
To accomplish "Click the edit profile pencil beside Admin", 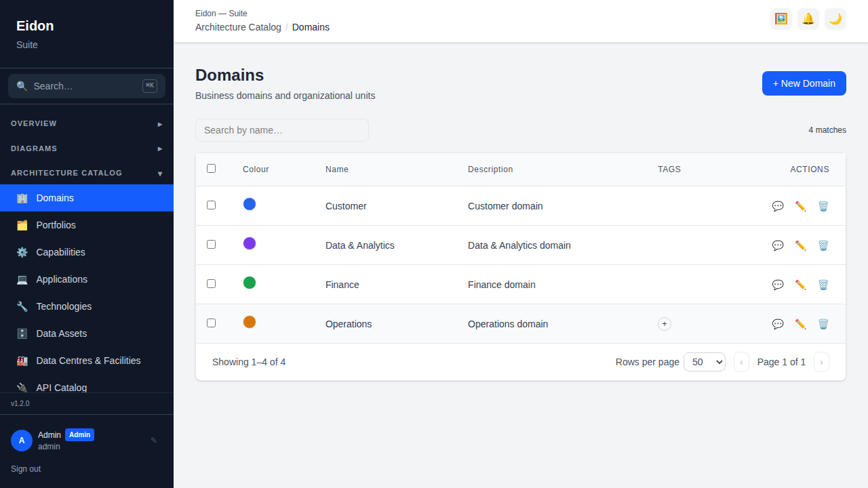I will (154, 441).
